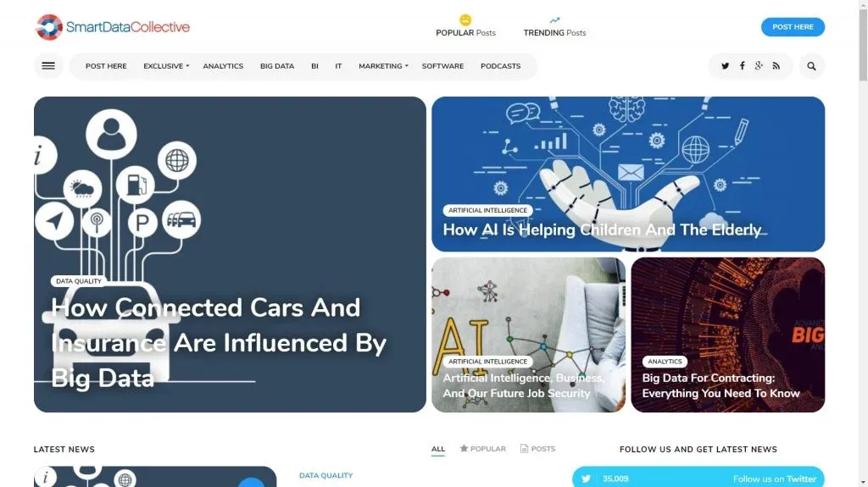
Task: Open the search magnifier icon
Action: pos(811,66)
